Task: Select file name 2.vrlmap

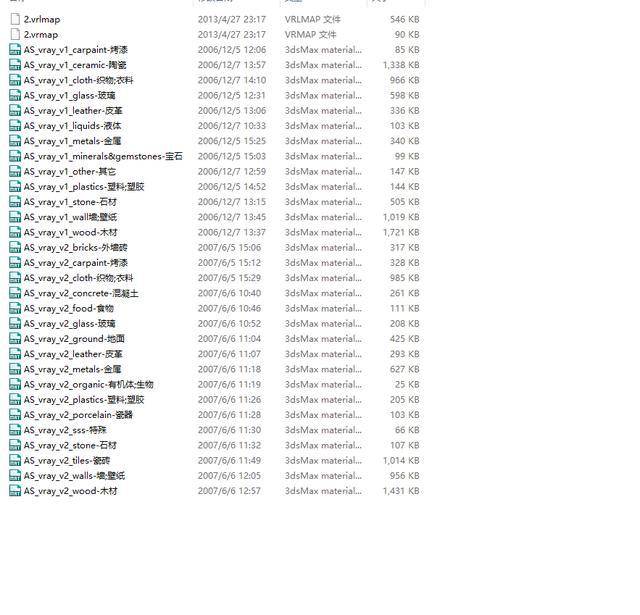Action: pyautogui.click(x=42, y=19)
